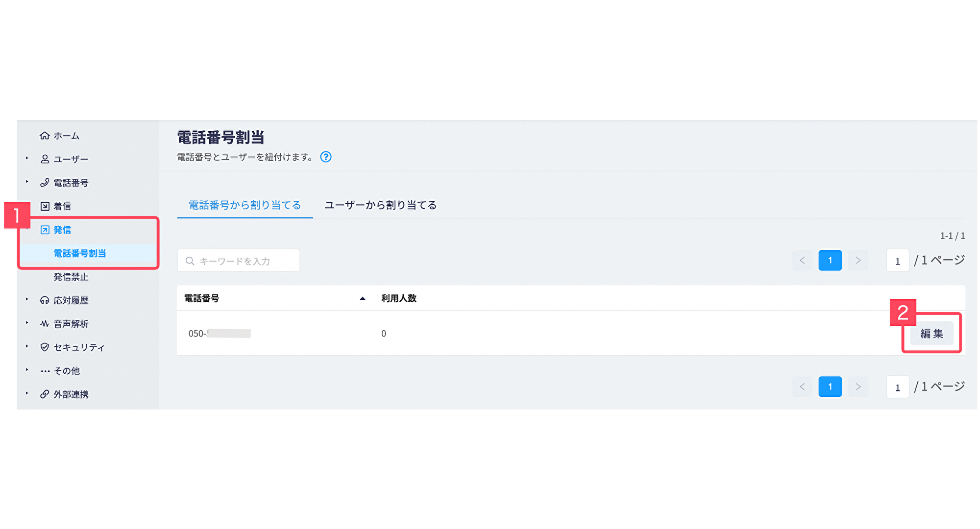The image size is (980, 529).
Task: Select 電話番号から割り当てる tab
Action: point(245,205)
